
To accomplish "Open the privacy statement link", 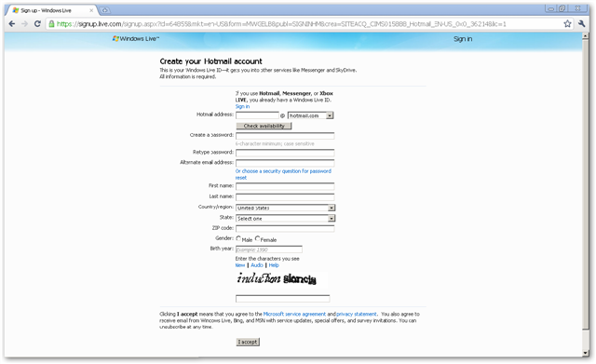I will click(x=357, y=315).
